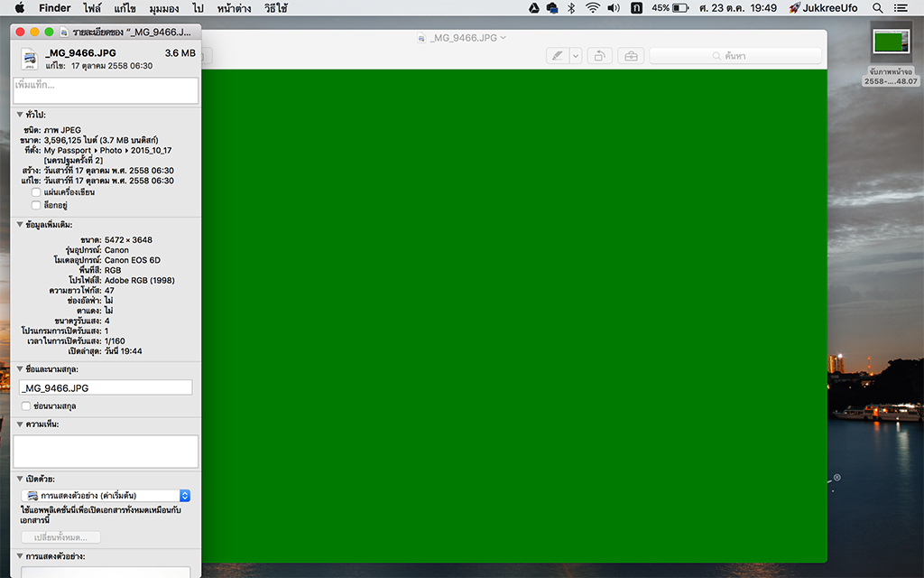Screen dimensions: 924x578
Task: Open the วิธีใช้ menu
Action: [x=276, y=7]
